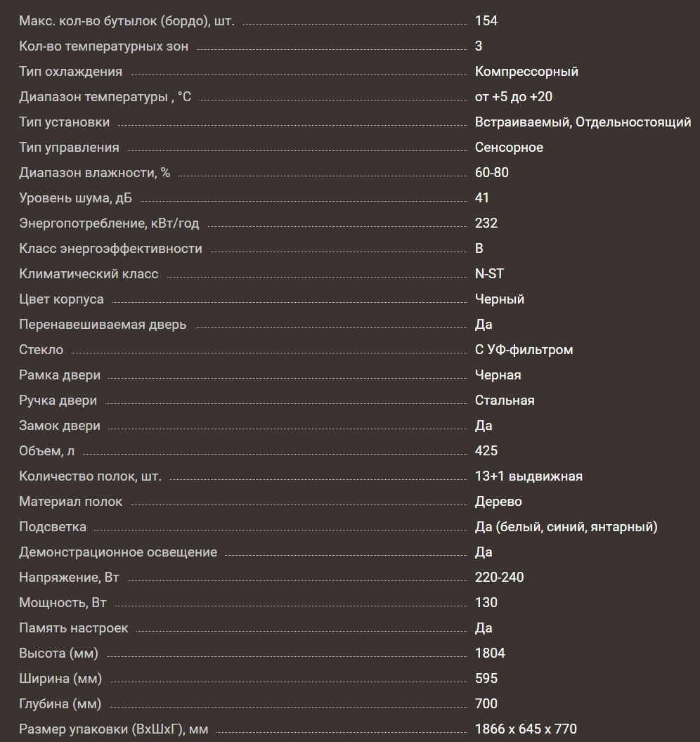Click the climate class value 'N-ST'

click(489, 274)
